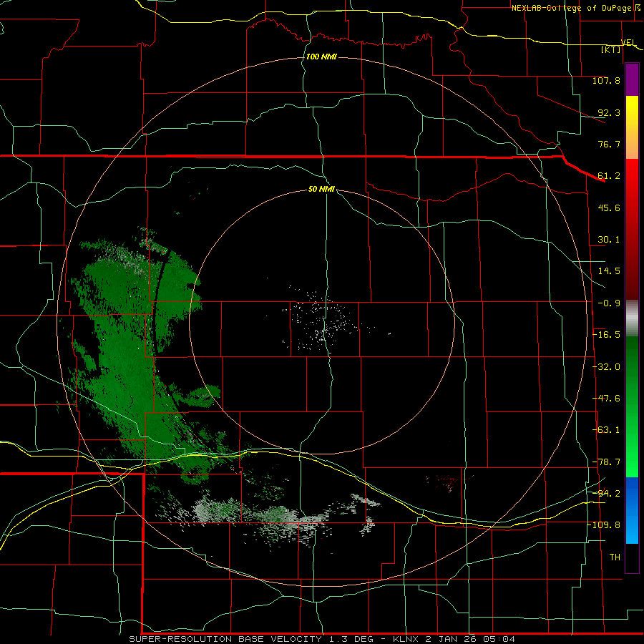Pick the purple segment of the velocity color bar
This screenshot has height=644, width=644.
tap(632, 79)
